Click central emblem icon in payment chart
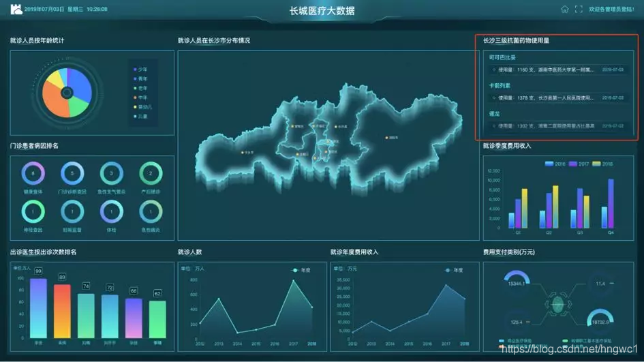644x362 pixels. (x=557, y=305)
